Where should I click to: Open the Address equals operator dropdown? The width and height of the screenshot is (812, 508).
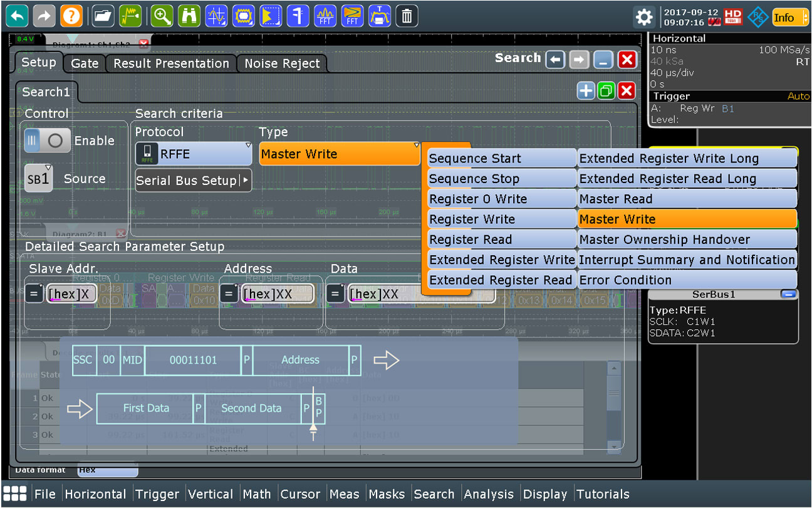(x=229, y=294)
